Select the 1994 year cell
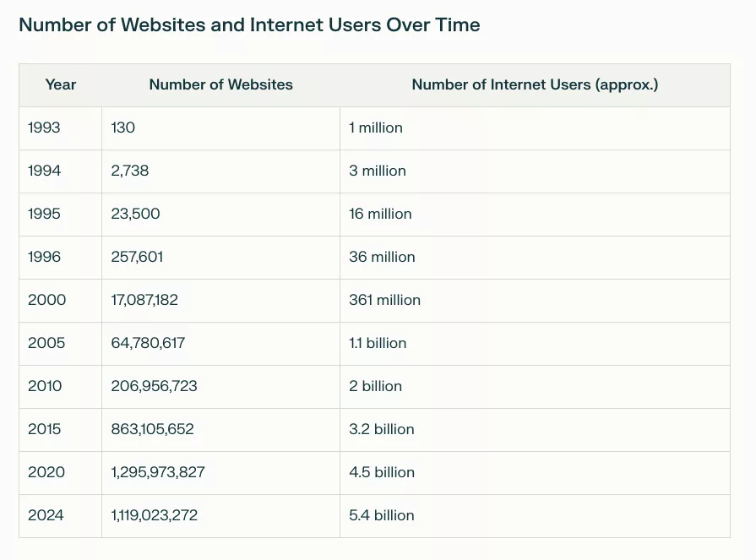The width and height of the screenshot is (756, 560). (x=44, y=171)
